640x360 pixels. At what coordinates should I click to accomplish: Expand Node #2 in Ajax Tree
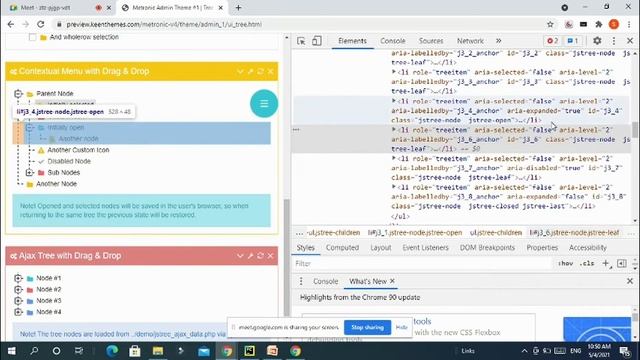pos(18,289)
